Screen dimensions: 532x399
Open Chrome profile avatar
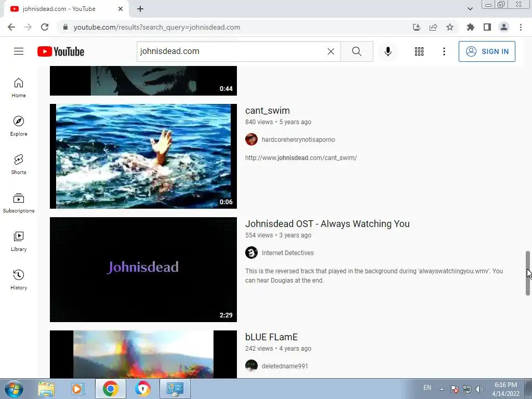pos(504,27)
